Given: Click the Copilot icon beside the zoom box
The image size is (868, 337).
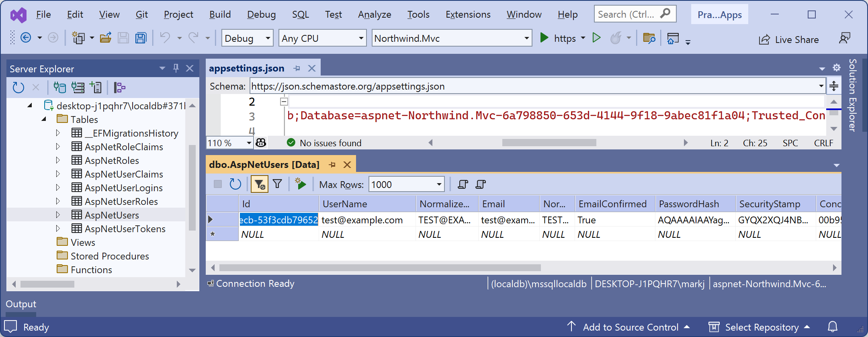Looking at the screenshot, I should point(261,143).
